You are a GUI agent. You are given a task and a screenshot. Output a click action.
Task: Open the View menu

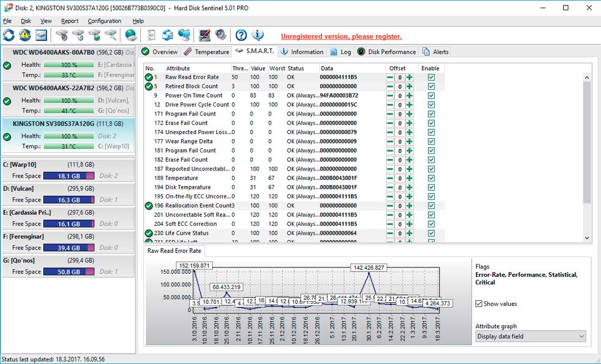click(46, 21)
